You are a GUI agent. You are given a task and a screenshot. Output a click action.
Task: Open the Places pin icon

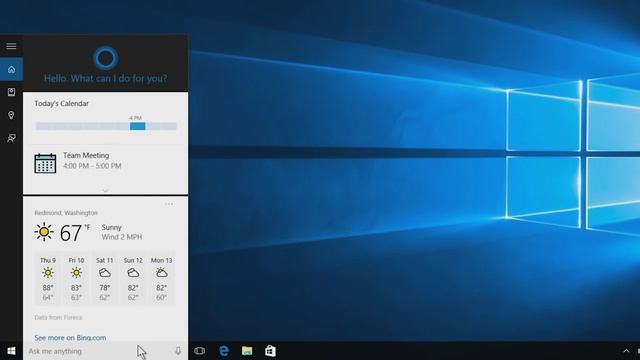coord(11,115)
